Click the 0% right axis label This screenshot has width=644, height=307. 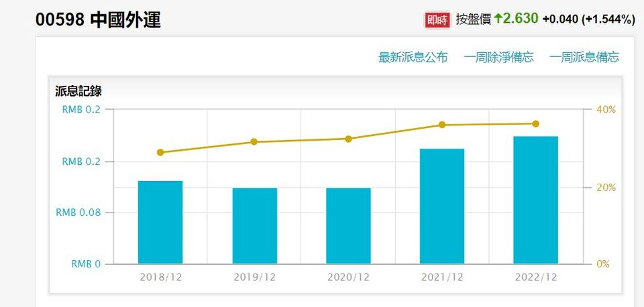pos(603,264)
